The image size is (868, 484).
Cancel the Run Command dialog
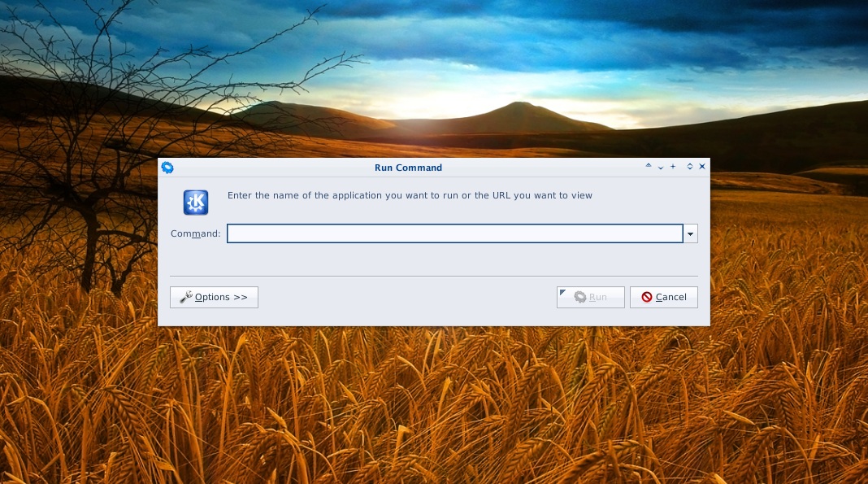tap(664, 298)
